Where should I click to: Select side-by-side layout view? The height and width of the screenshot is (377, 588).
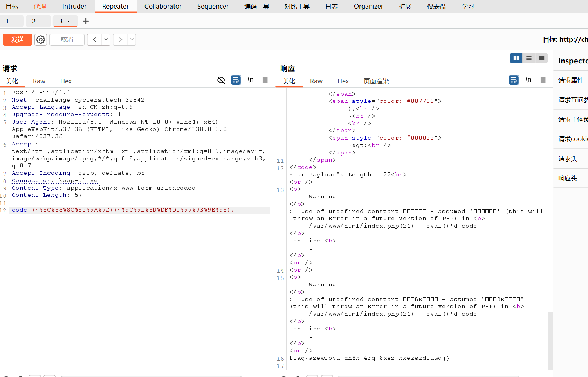pos(516,58)
